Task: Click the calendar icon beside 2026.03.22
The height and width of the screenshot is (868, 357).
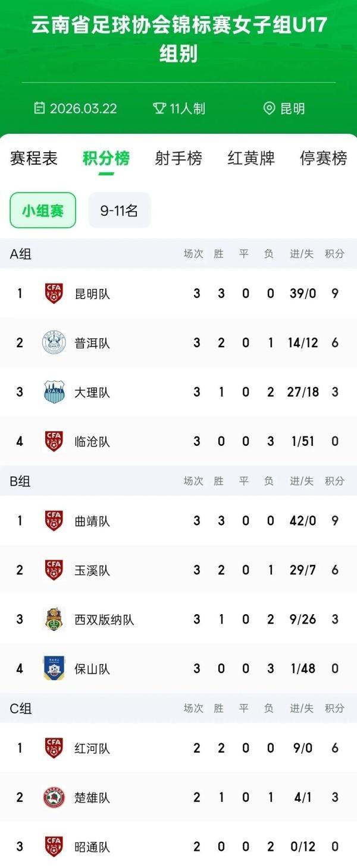Action: tap(39, 108)
